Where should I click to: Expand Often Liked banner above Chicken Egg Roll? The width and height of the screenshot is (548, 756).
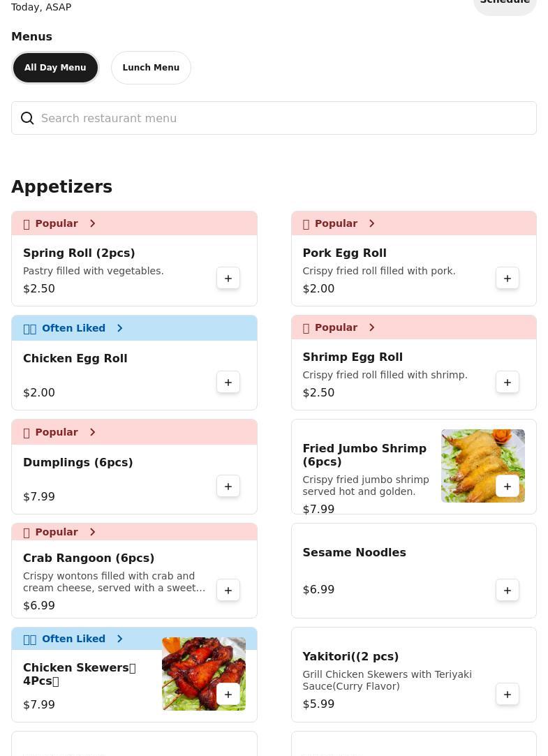point(135,328)
